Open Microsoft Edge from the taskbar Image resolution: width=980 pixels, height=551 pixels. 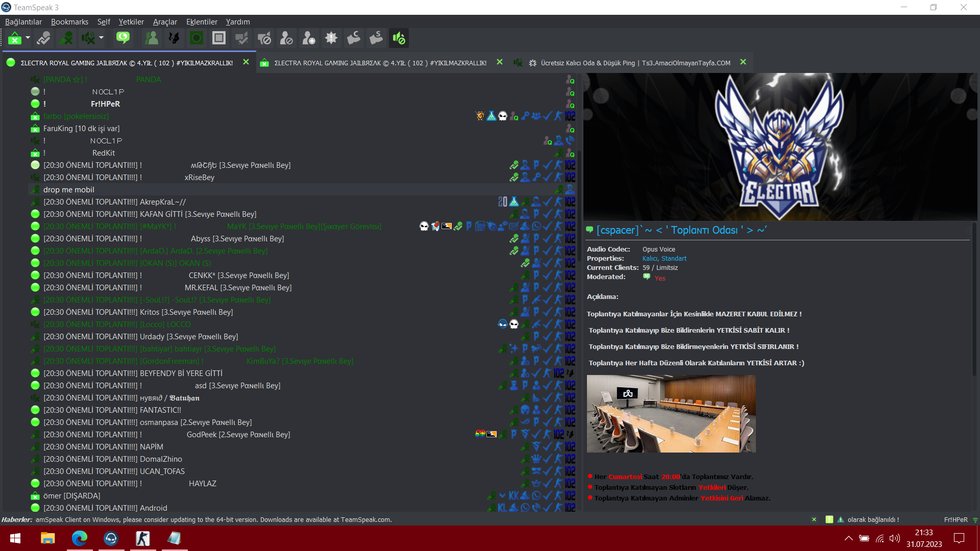pos(80,538)
